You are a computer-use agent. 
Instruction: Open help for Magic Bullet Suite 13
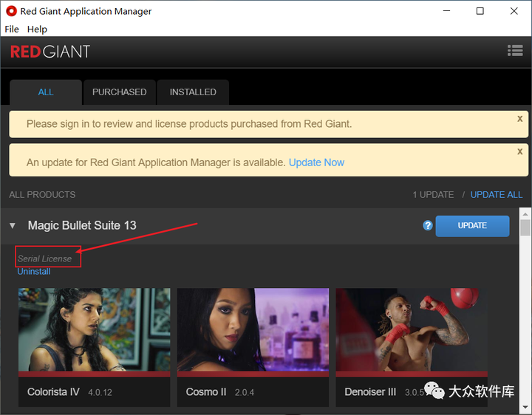point(428,225)
